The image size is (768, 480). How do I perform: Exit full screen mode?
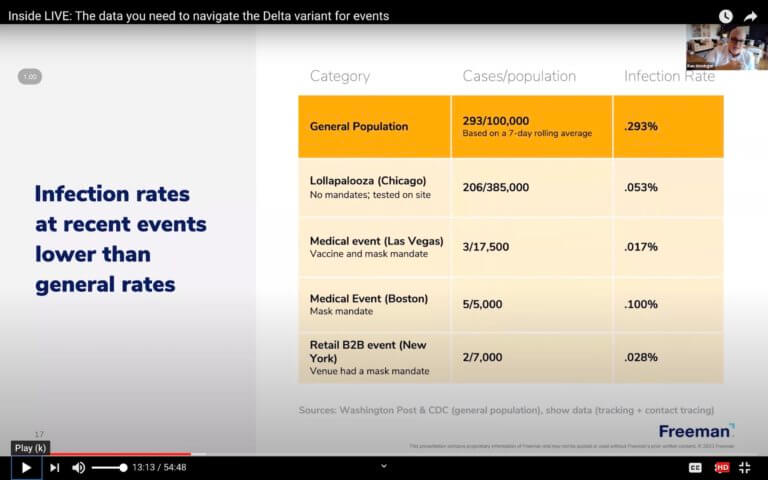pyautogui.click(x=744, y=468)
